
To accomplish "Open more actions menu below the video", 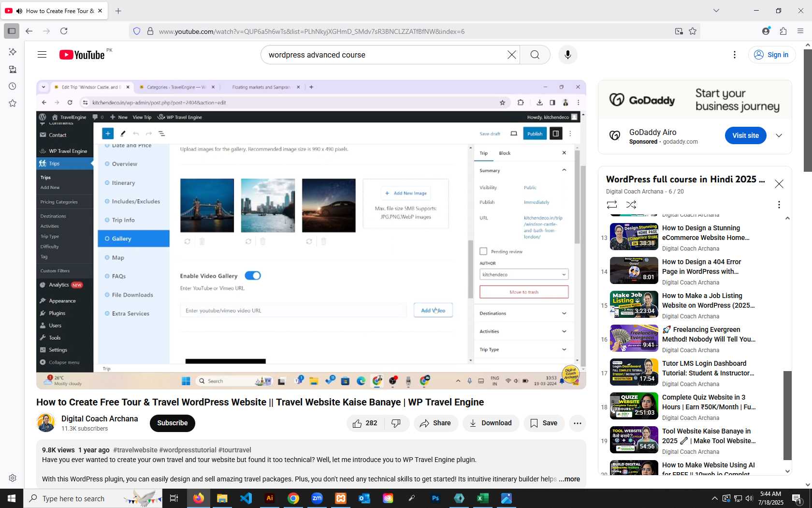I will 577,423.
